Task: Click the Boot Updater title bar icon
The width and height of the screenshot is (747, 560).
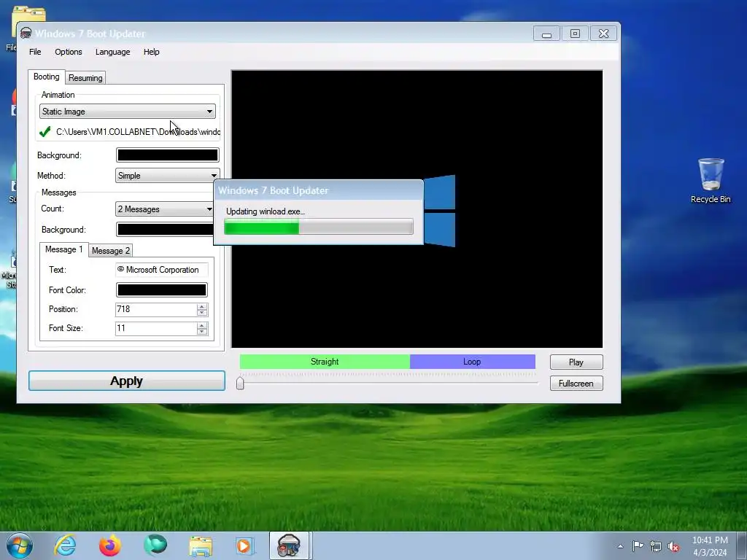Action: coord(26,34)
